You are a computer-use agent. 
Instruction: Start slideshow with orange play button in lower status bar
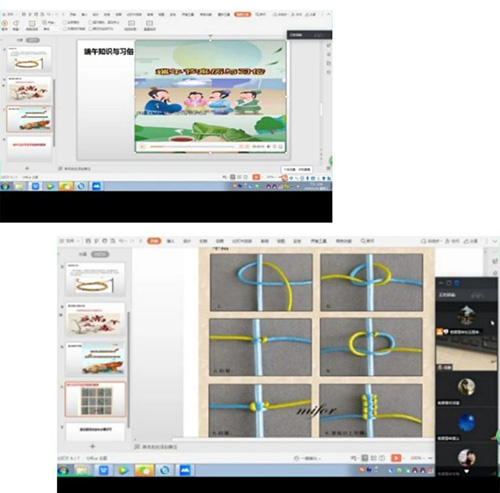click(x=396, y=458)
